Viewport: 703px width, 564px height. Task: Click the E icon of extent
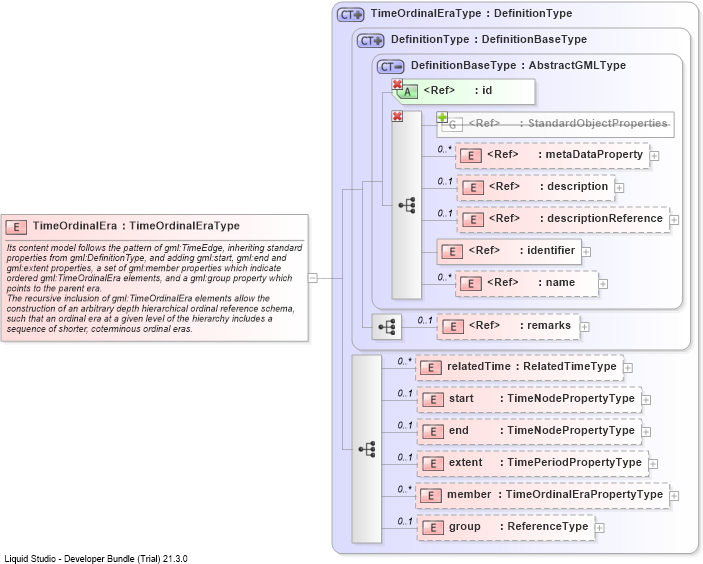tap(433, 464)
